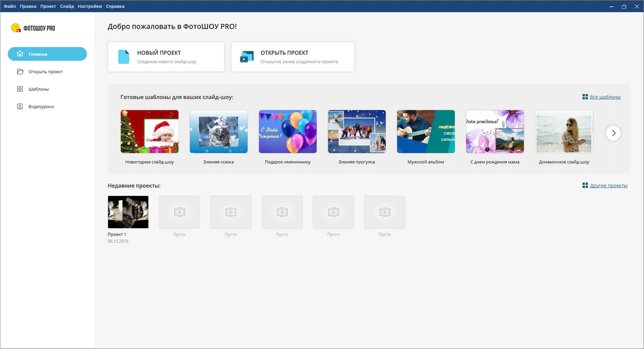Click the home icon next to Главная
This screenshot has height=349, width=644.
click(20, 54)
